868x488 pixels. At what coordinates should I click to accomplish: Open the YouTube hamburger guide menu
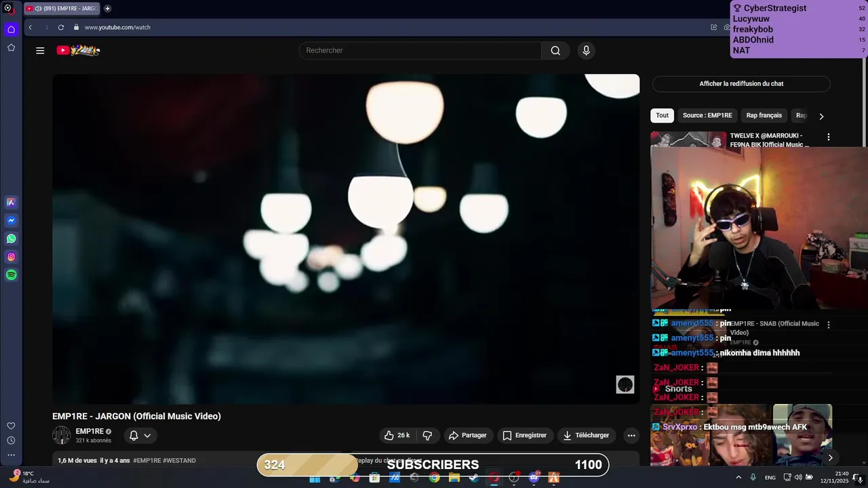tap(40, 50)
